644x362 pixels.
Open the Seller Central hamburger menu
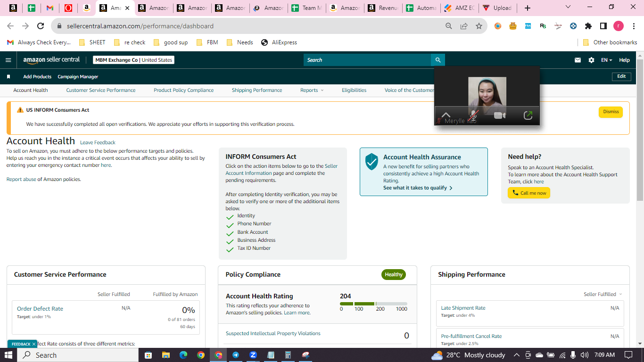[8, 60]
